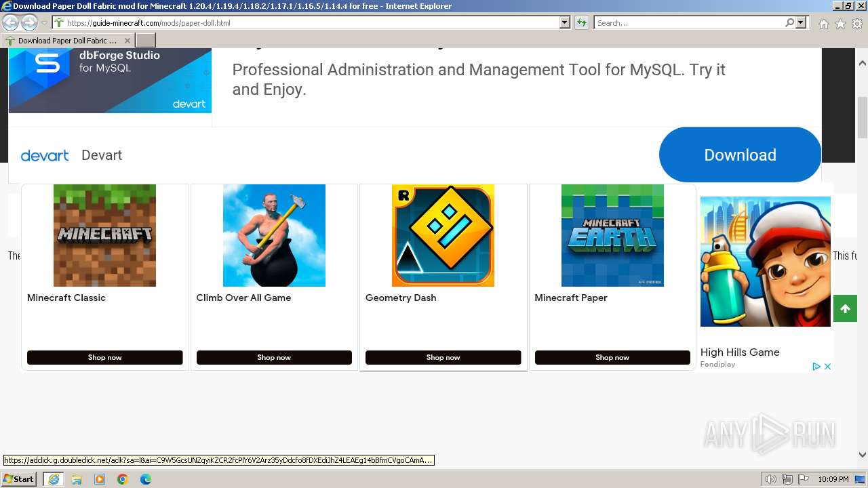Select the Download Paper Doll Fabric tab

(68, 41)
